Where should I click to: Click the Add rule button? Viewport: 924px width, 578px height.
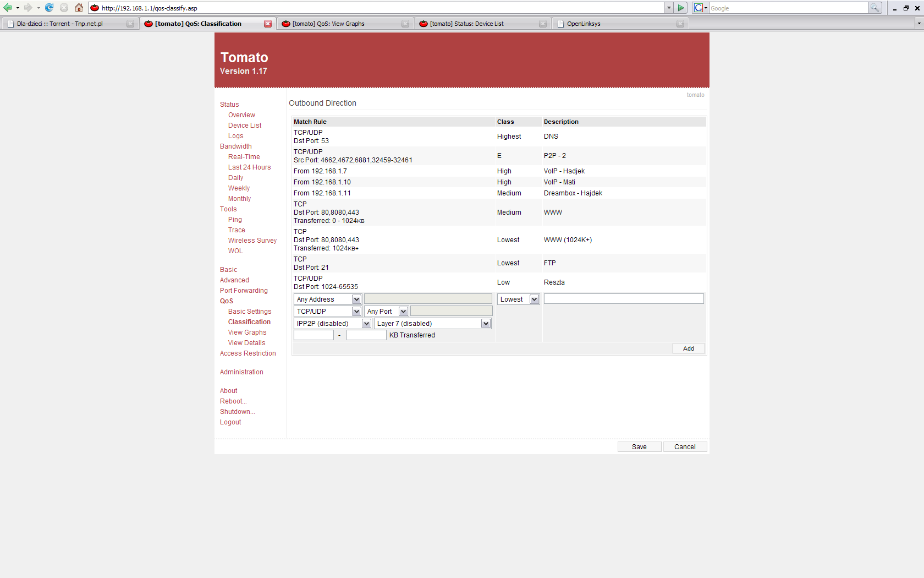point(689,348)
